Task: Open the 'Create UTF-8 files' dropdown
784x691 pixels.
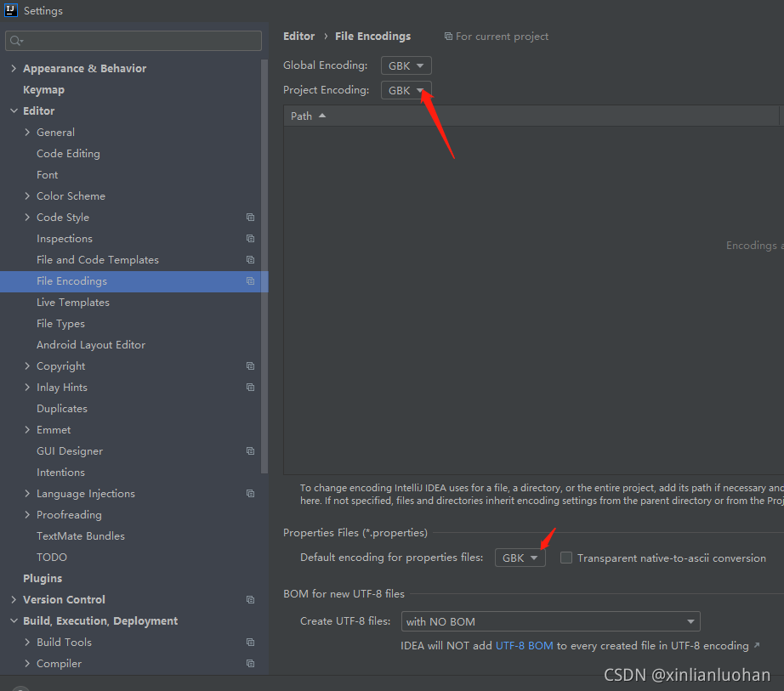Action: click(550, 621)
